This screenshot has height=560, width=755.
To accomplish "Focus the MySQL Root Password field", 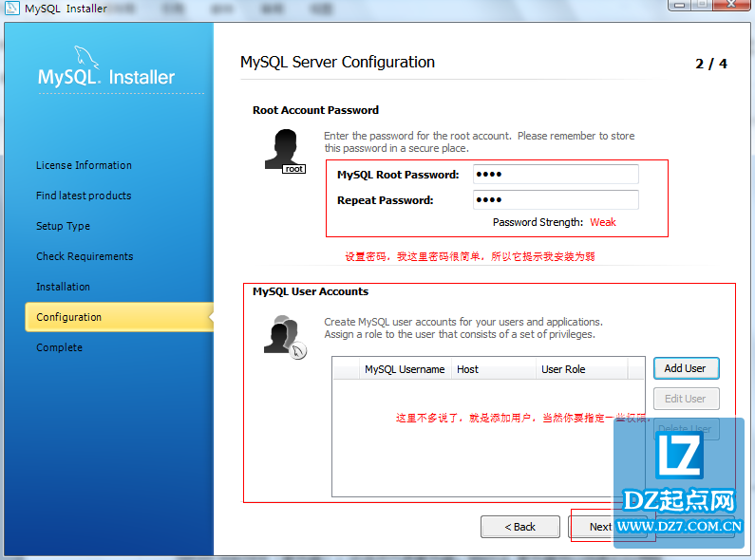I will pyautogui.click(x=557, y=174).
